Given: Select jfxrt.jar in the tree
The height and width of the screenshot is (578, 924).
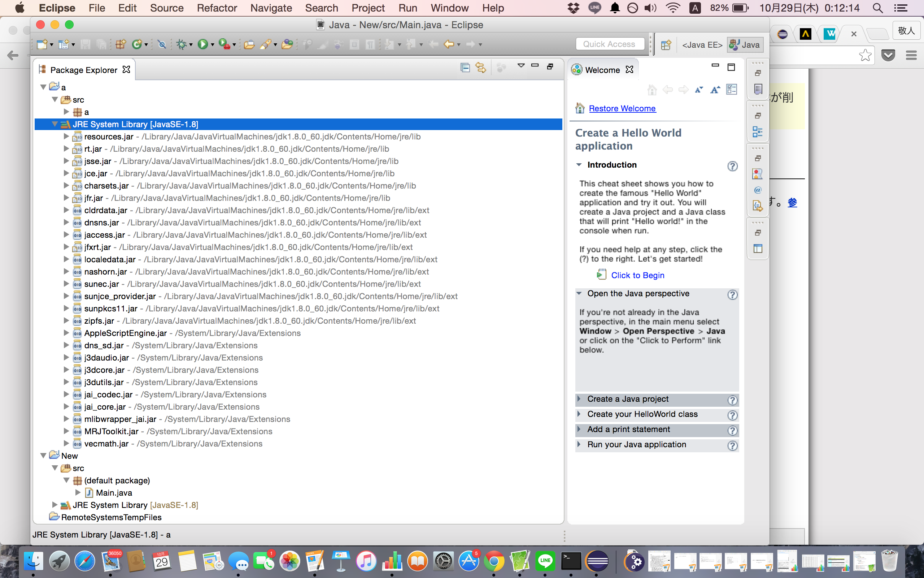Looking at the screenshot, I should pyautogui.click(x=97, y=247).
